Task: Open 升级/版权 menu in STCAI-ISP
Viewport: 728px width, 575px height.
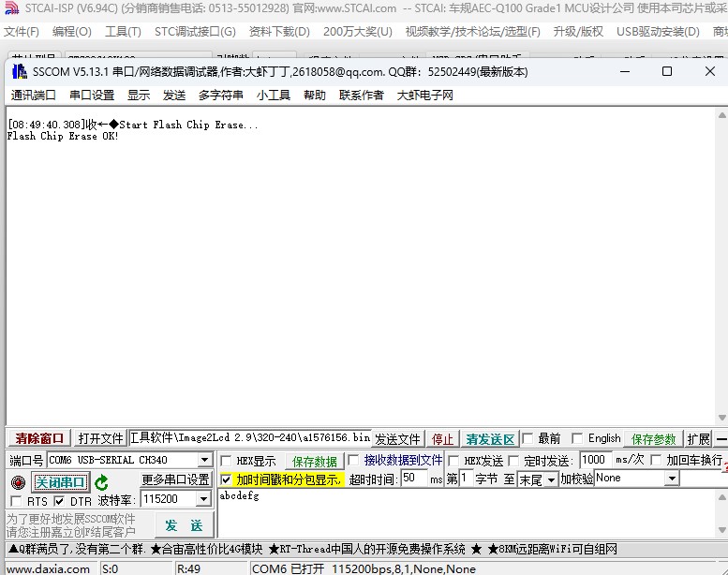Action: click(x=578, y=32)
